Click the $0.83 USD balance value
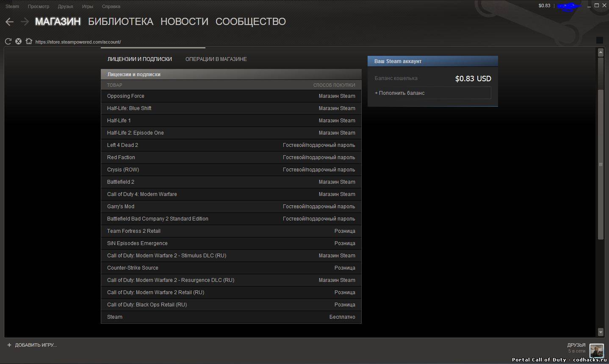Image resolution: width=609 pixels, height=364 pixels. (473, 79)
